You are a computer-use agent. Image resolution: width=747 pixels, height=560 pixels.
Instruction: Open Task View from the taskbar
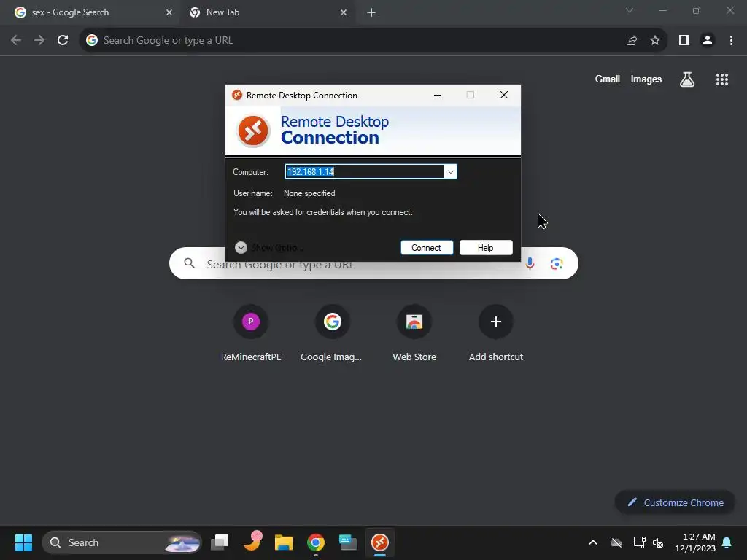pos(220,542)
